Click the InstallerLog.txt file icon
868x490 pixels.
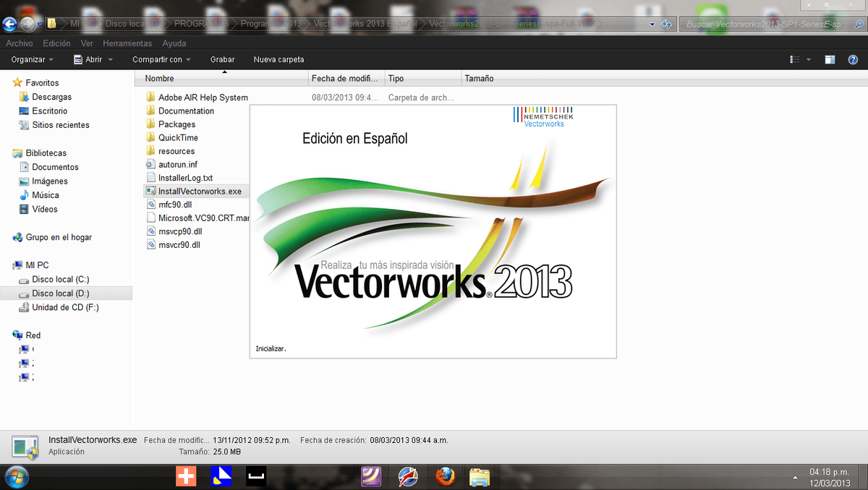pos(150,178)
